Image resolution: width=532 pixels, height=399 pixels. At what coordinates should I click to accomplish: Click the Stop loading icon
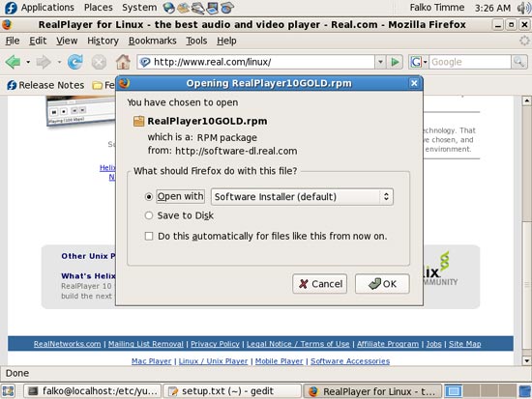click(x=99, y=63)
